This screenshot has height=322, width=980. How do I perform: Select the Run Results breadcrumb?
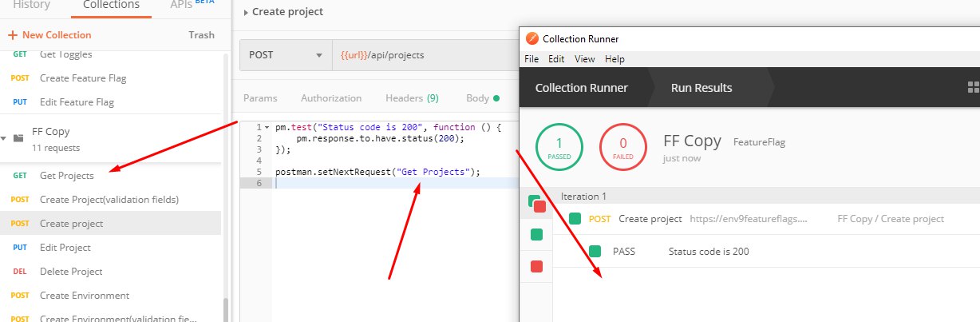click(x=701, y=88)
